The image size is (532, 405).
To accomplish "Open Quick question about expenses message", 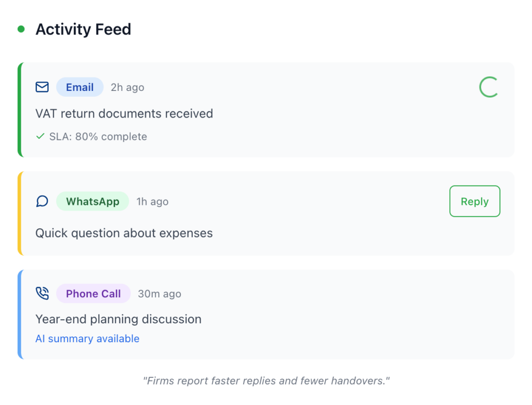I will tap(124, 233).
